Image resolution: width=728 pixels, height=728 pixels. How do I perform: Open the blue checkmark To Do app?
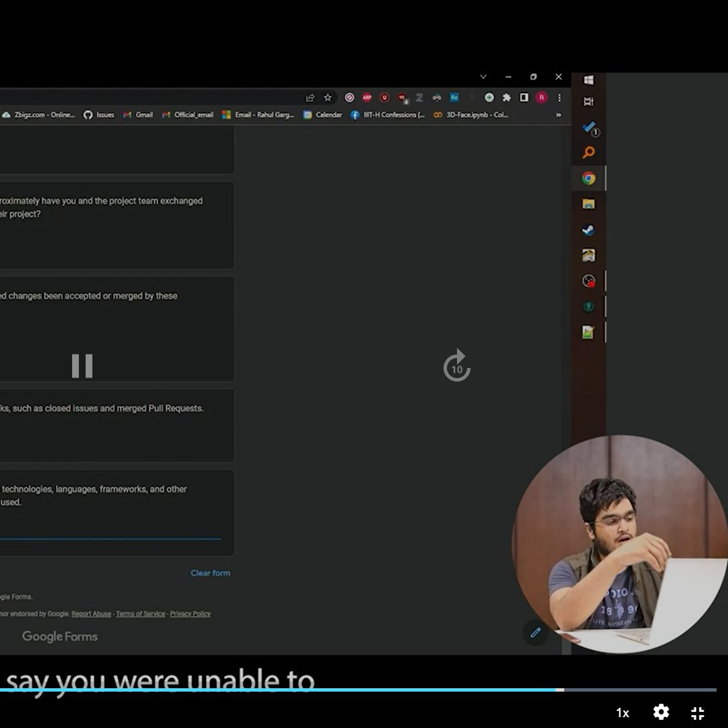[589, 127]
